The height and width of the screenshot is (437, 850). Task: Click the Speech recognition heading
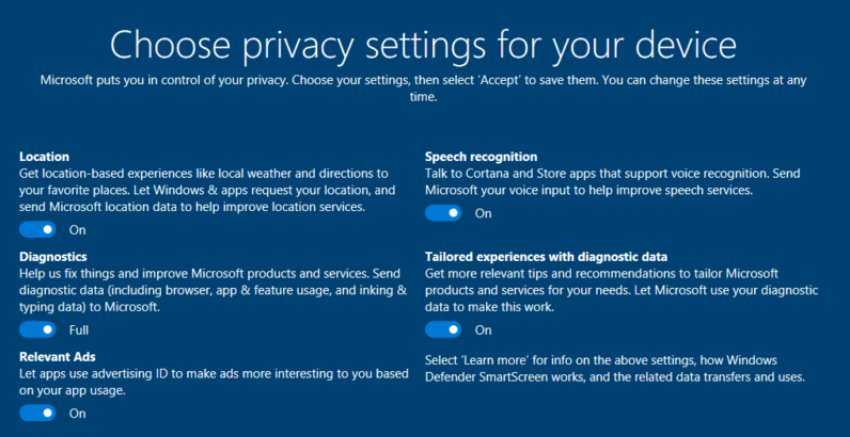pos(481,157)
